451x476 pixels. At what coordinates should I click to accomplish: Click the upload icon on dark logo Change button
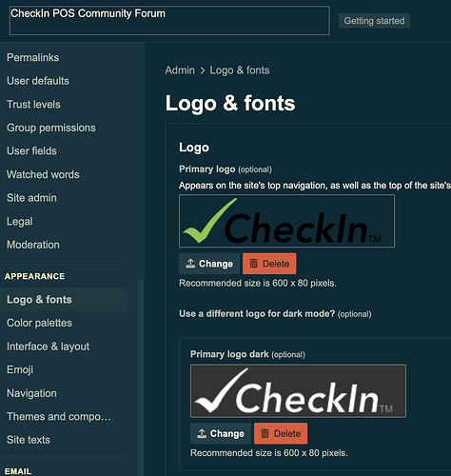click(x=202, y=433)
